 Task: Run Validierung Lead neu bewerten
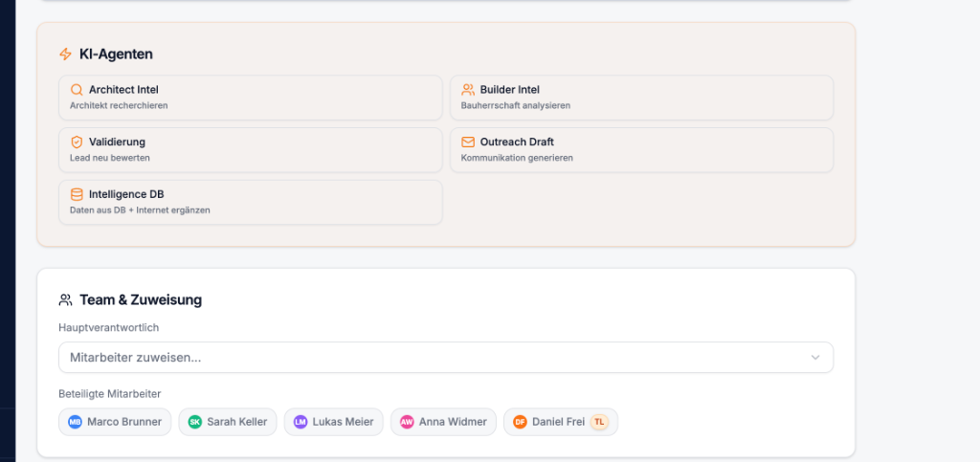[250, 150]
